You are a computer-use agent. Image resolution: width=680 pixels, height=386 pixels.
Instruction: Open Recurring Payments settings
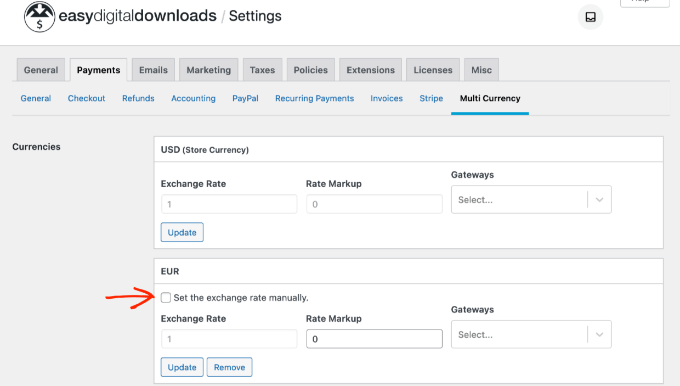[314, 98]
